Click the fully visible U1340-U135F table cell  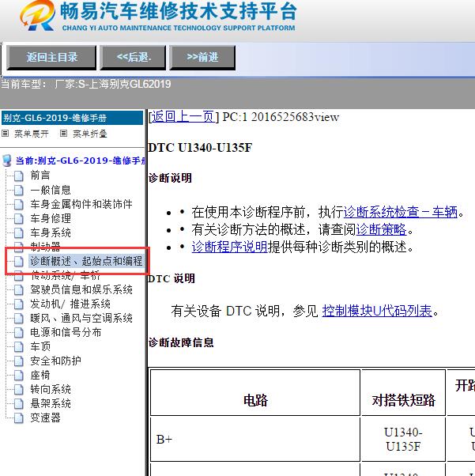(403, 440)
